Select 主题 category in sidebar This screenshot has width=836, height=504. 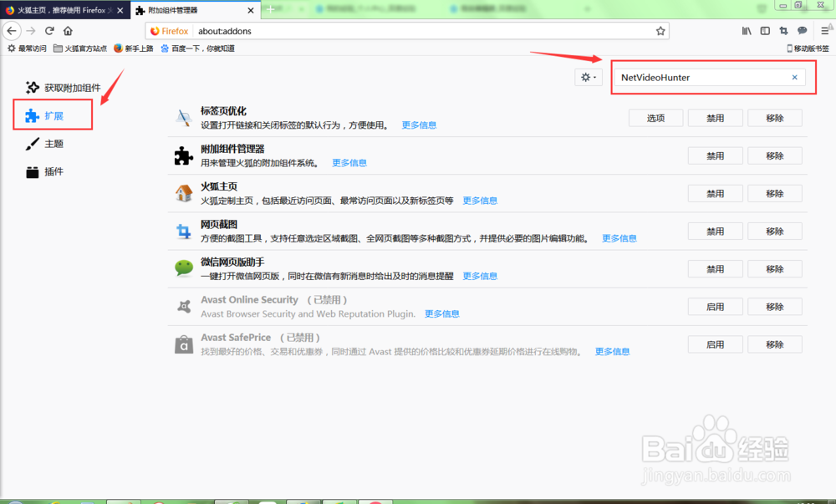(x=45, y=144)
